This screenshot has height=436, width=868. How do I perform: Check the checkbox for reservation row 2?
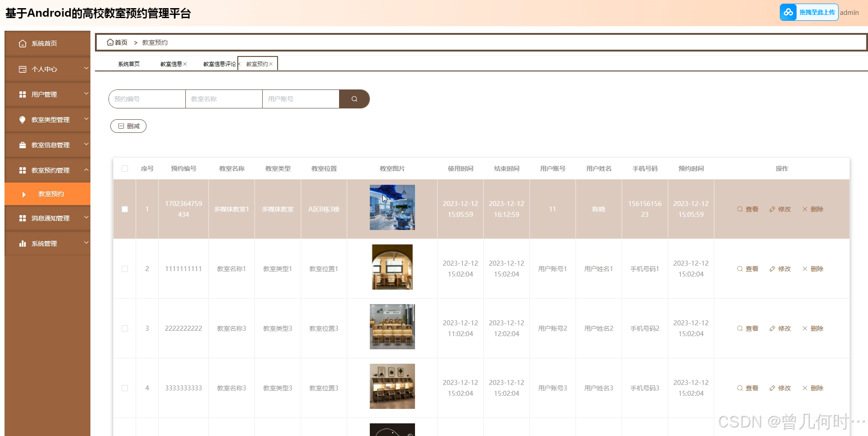pos(125,268)
